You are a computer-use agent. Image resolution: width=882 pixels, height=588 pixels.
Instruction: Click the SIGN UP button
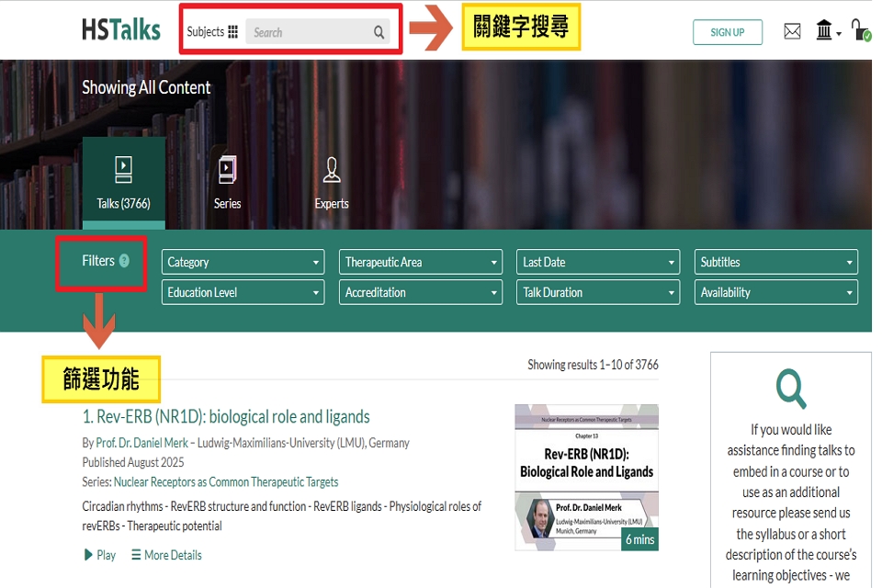point(727,32)
